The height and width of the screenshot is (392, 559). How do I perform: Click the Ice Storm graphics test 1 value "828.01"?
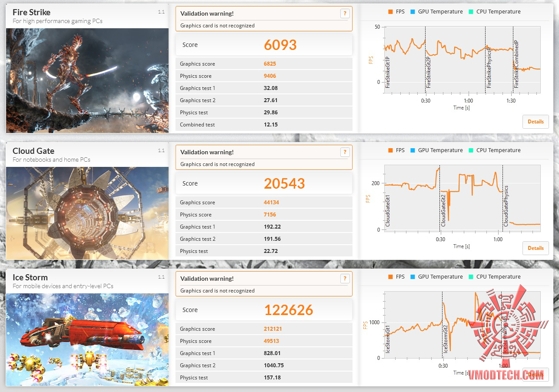click(273, 353)
